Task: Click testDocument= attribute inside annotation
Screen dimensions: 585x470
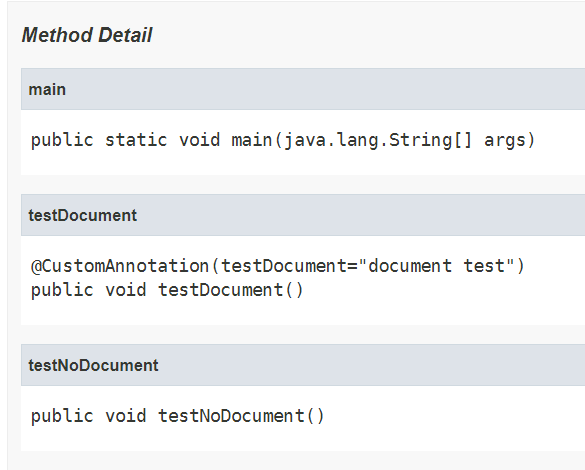Action: [x=290, y=266]
